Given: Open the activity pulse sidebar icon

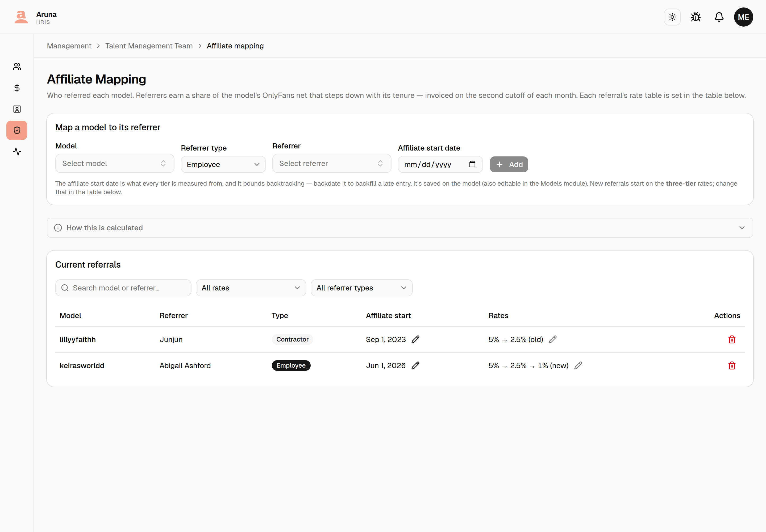Looking at the screenshot, I should coord(17,152).
